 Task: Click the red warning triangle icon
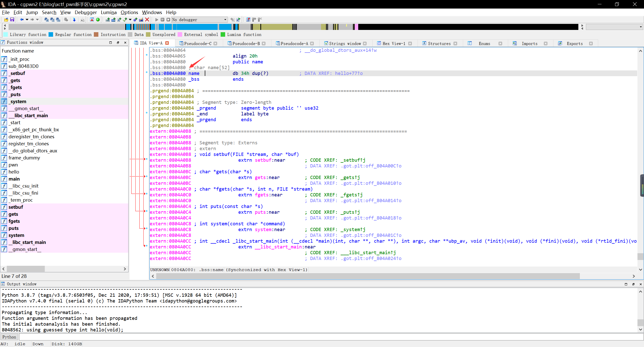tap(92, 20)
